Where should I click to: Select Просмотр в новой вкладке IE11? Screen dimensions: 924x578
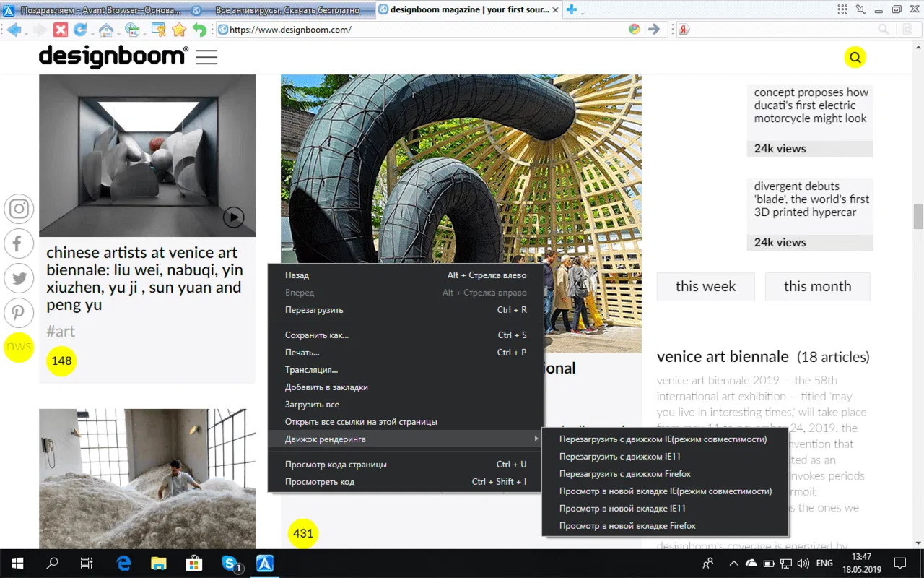point(663,509)
